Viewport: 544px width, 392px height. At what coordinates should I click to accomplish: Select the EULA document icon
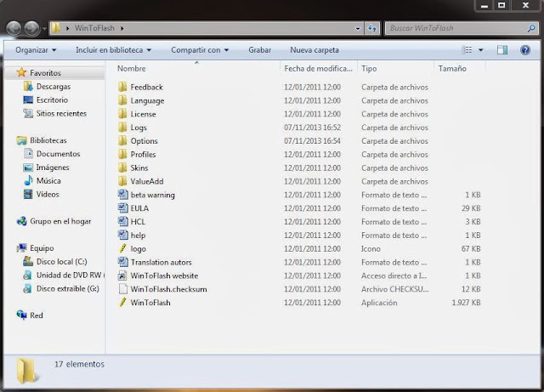click(122, 208)
